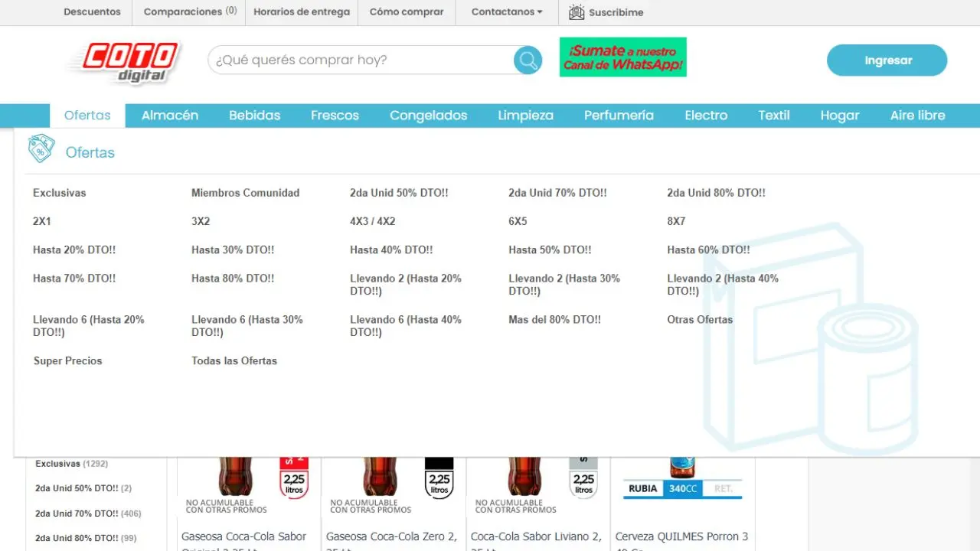Filter by Exclusivas (1292) in sidebar
Image resolution: width=980 pixels, height=551 pixels.
71,464
